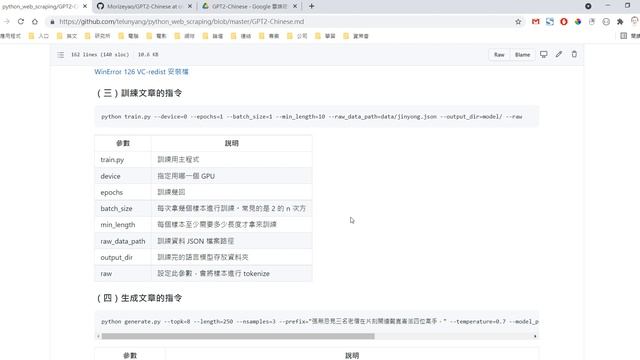Click the python generate.py command code block
Image resolution: width=640 pixels, height=360 pixels.
tap(317, 322)
